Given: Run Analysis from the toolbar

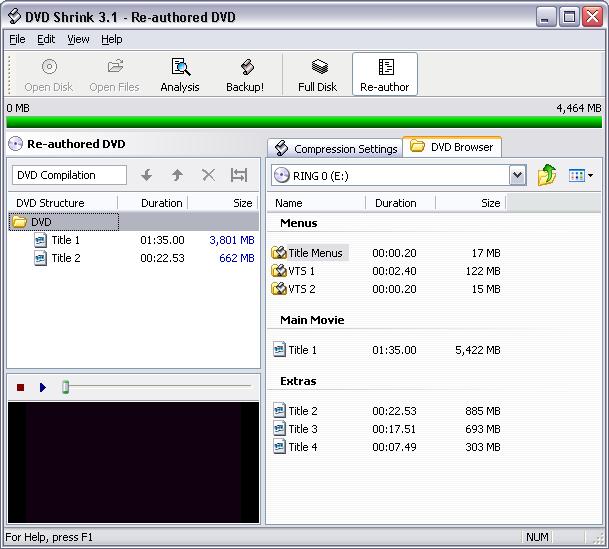Looking at the screenshot, I should (180, 75).
